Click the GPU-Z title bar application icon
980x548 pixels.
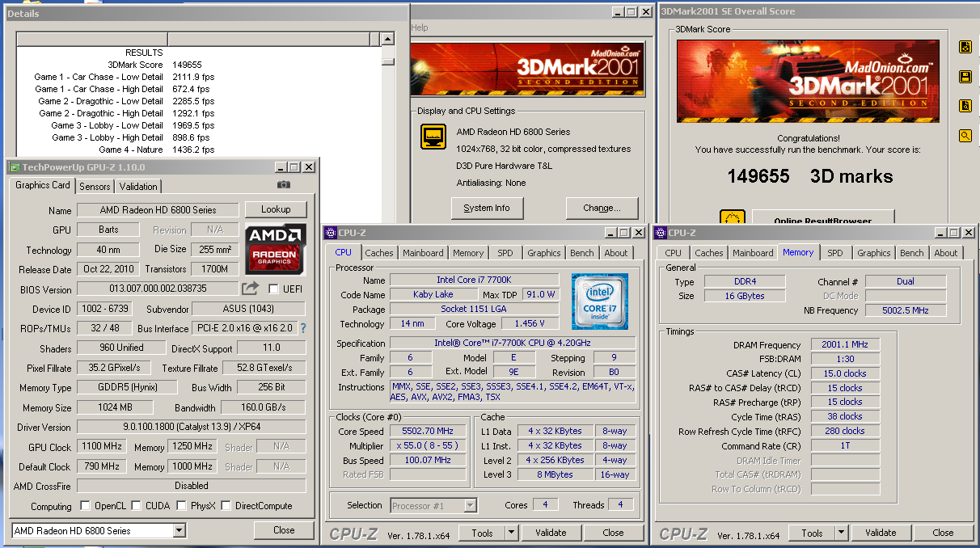14,167
